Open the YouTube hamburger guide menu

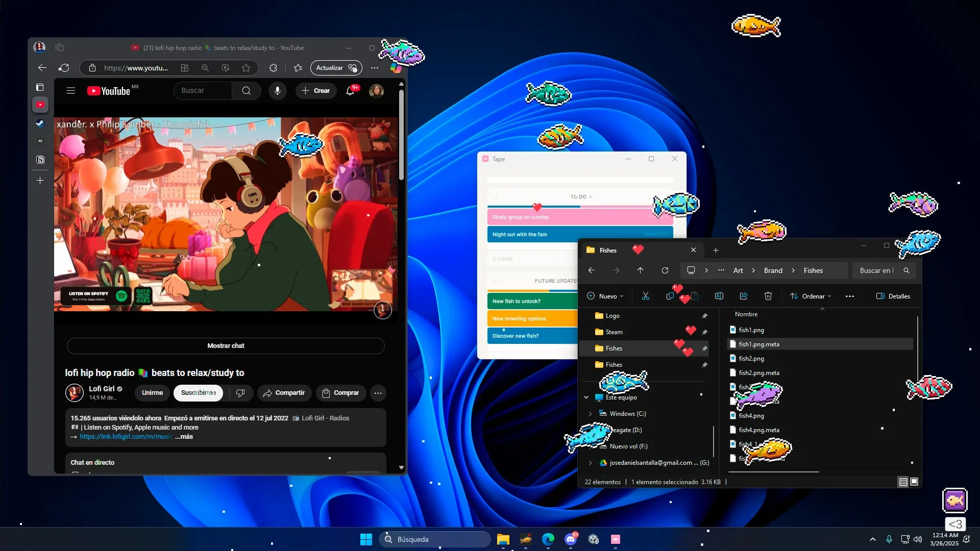pyautogui.click(x=71, y=90)
